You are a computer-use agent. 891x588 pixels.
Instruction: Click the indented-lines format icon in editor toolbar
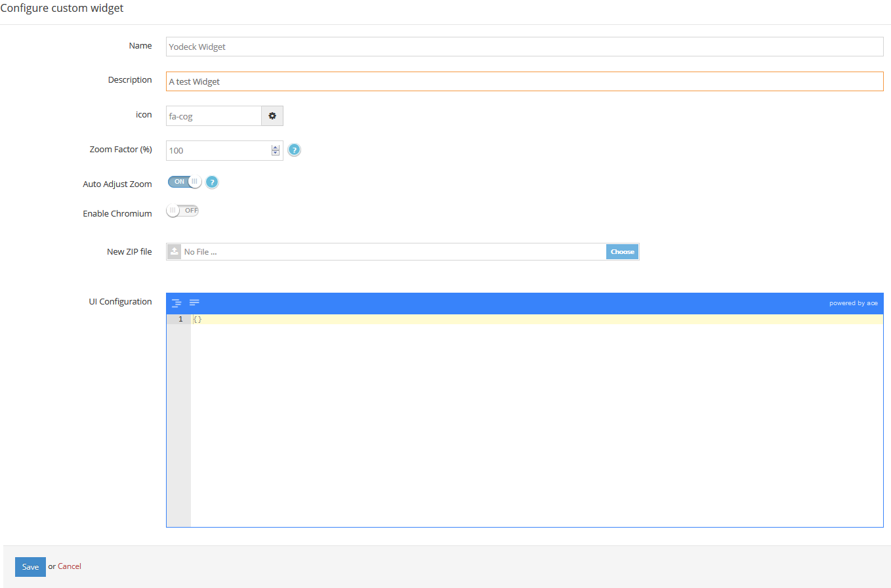(x=176, y=303)
